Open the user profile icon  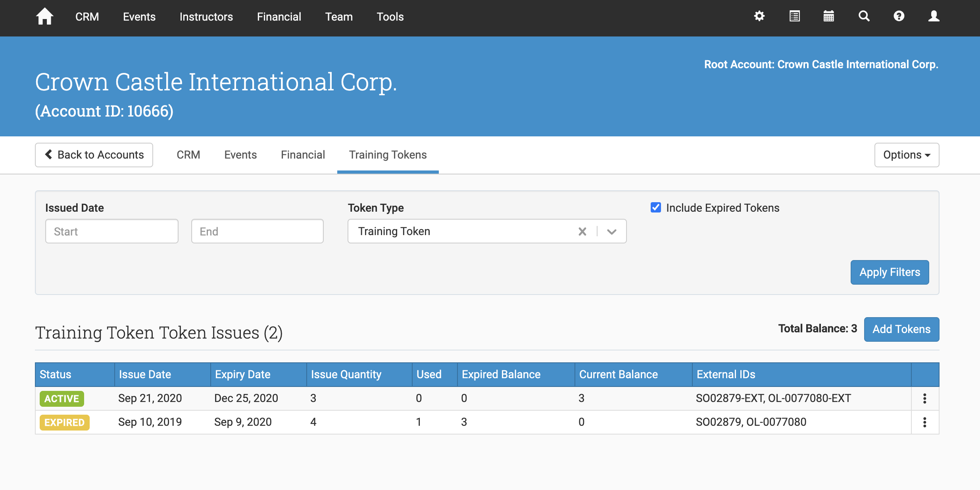pyautogui.click(x=934, y=16)
